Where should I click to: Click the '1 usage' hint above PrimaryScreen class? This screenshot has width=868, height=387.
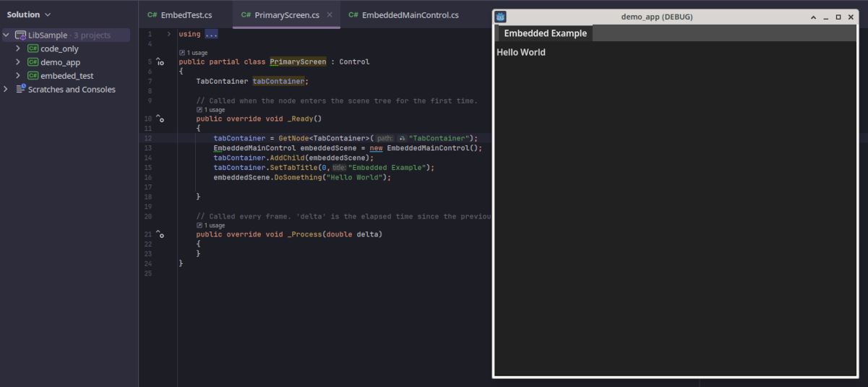tap(193, 53)
